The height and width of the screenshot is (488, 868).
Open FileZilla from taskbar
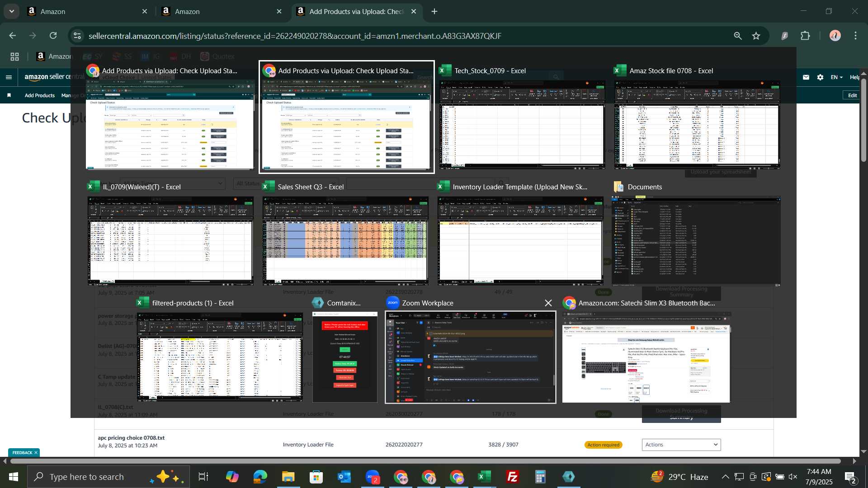(x=513, y=477)
